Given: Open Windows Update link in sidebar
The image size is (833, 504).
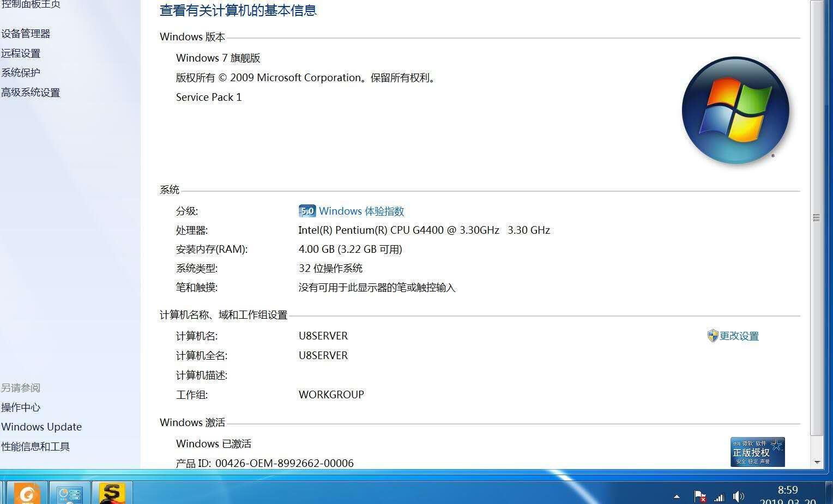Looking at the screenshot, I should 41,427.
